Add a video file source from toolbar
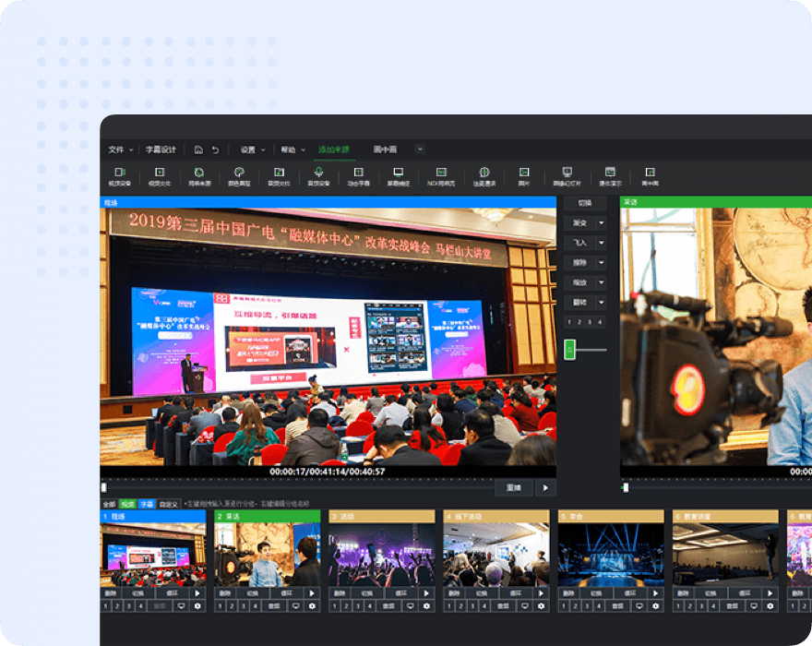This screenshot has width=812, height=646. 160,175
